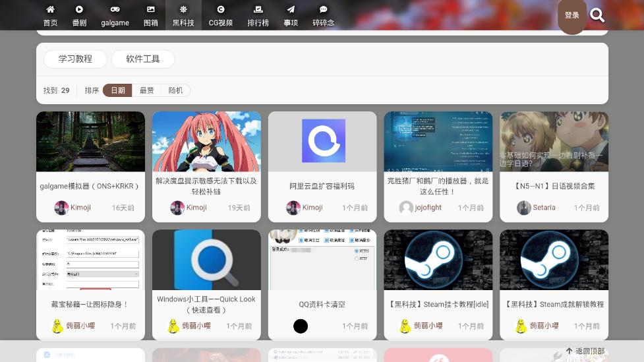
Task: Click the "找到 29" result count
Action: click(x=56, y=90)
